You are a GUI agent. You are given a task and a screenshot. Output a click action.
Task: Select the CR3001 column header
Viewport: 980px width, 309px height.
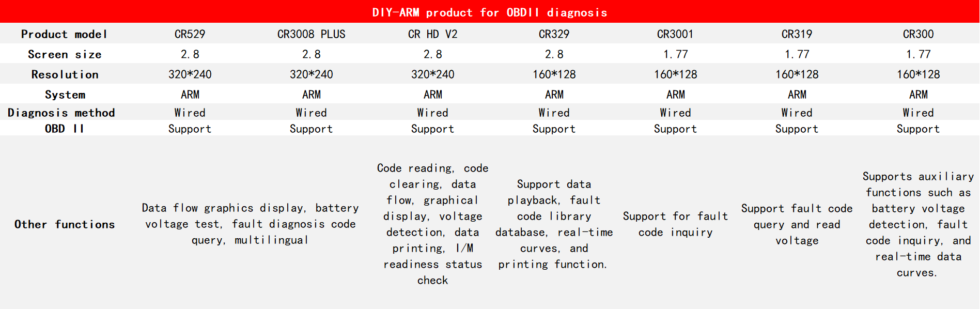click(675, 34)
